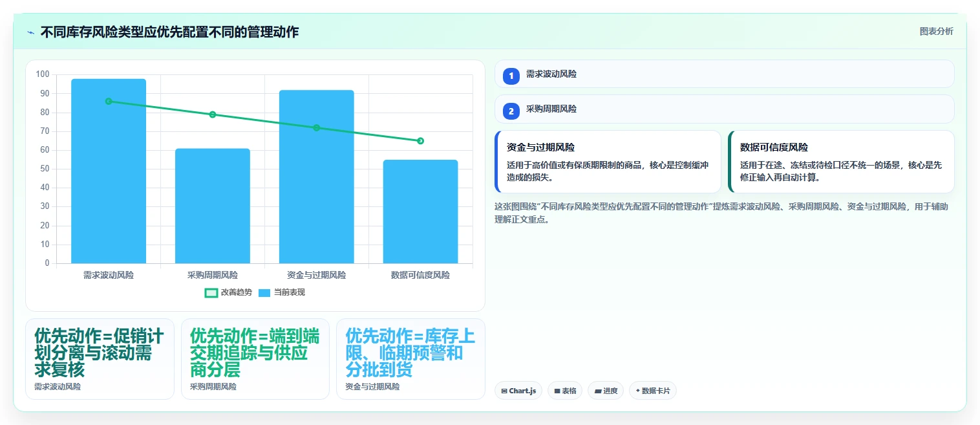
Task: Click the 当前表现 legend text
Action: click(289, 292)
